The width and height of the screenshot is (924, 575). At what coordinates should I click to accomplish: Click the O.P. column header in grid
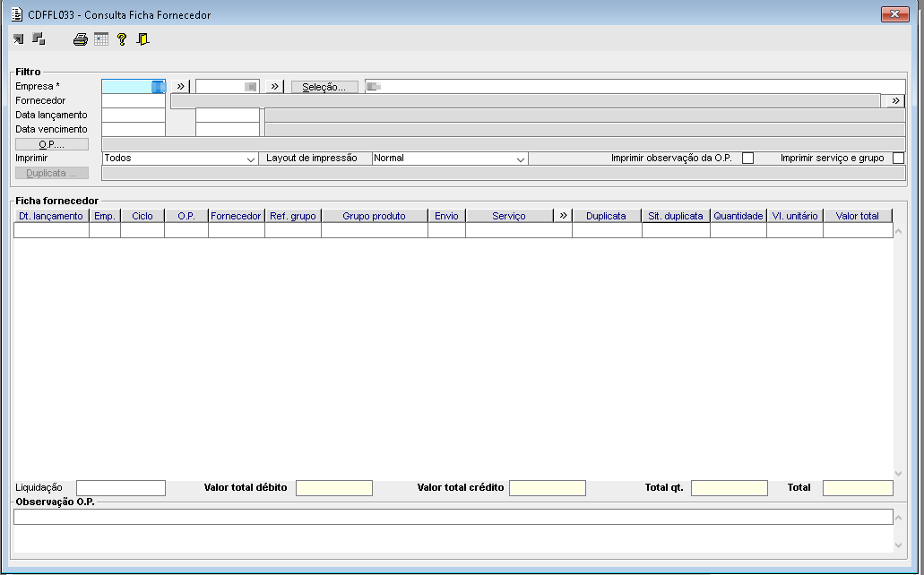(186, 216)
